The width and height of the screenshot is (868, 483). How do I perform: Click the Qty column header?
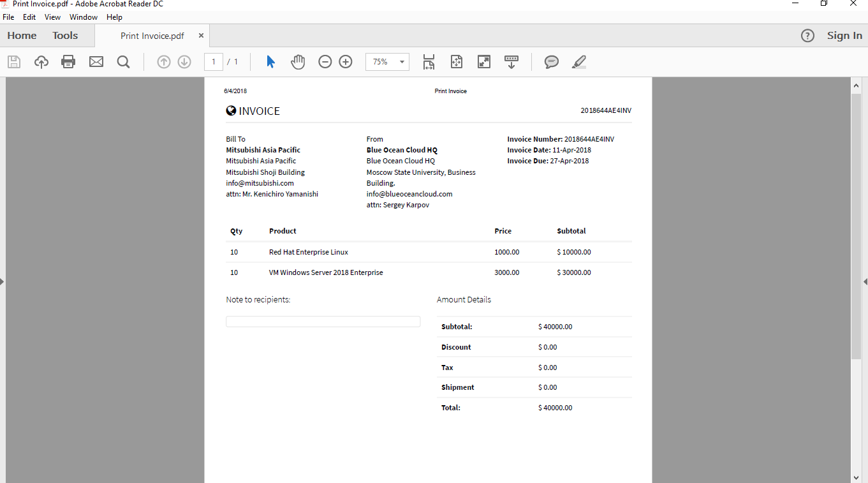click(x=236, y=231)
